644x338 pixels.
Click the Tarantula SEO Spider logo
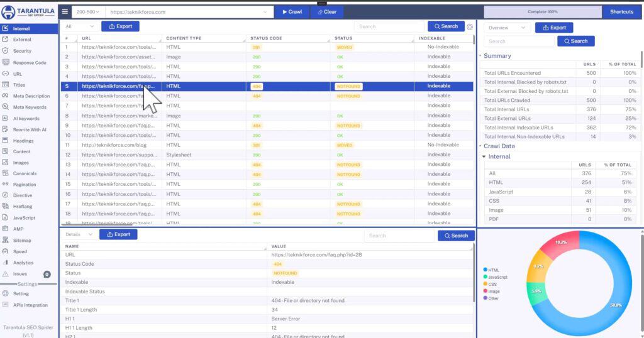28,12
